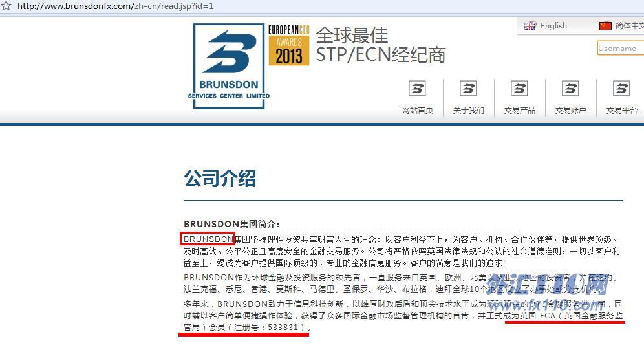Switch language to 简体中文
Screen dimensions: 644x345
629,25
